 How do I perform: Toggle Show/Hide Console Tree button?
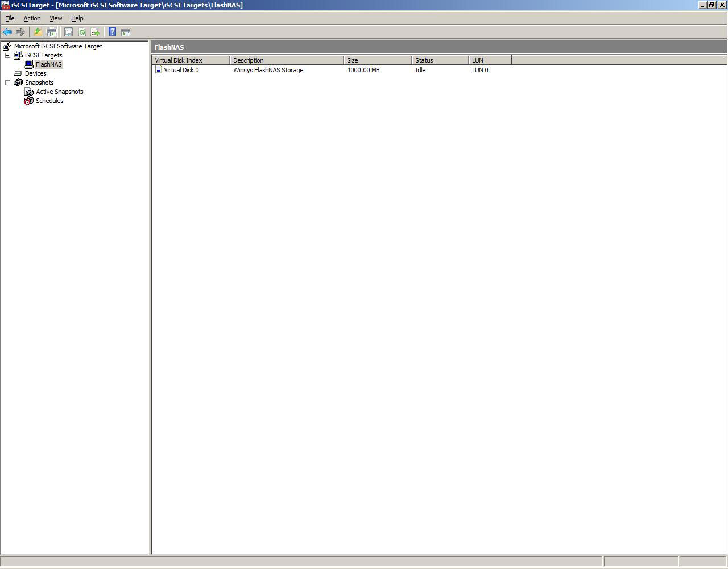tap(51, 32)
